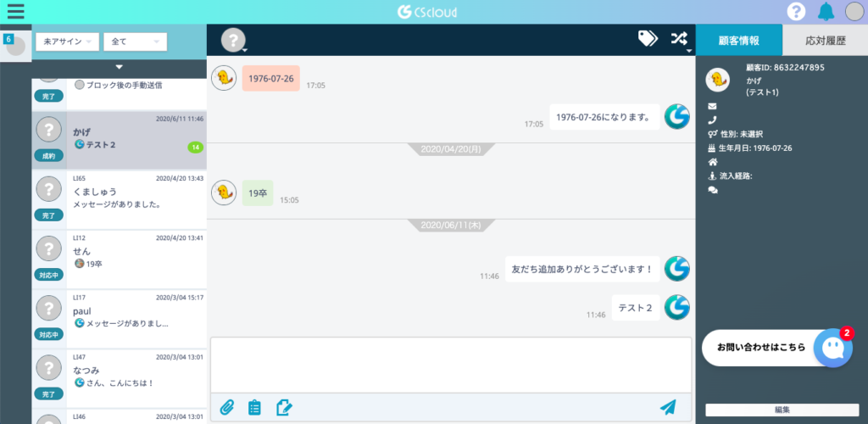Send message with paper plane icon
The image size is (868, 424).
(x=668, y=407)
